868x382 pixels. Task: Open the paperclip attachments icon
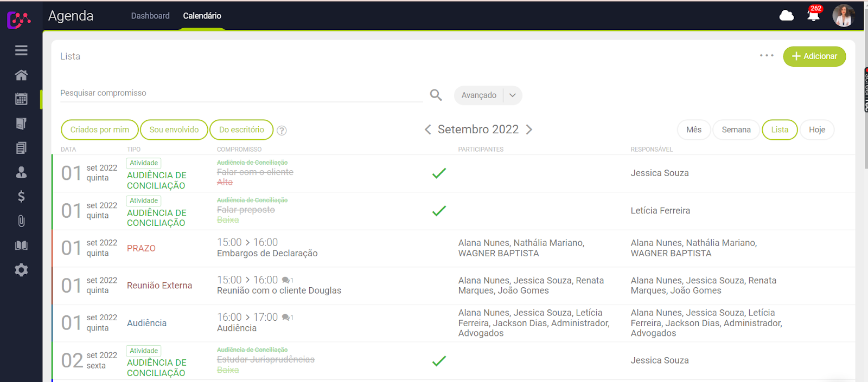[21, 221]
